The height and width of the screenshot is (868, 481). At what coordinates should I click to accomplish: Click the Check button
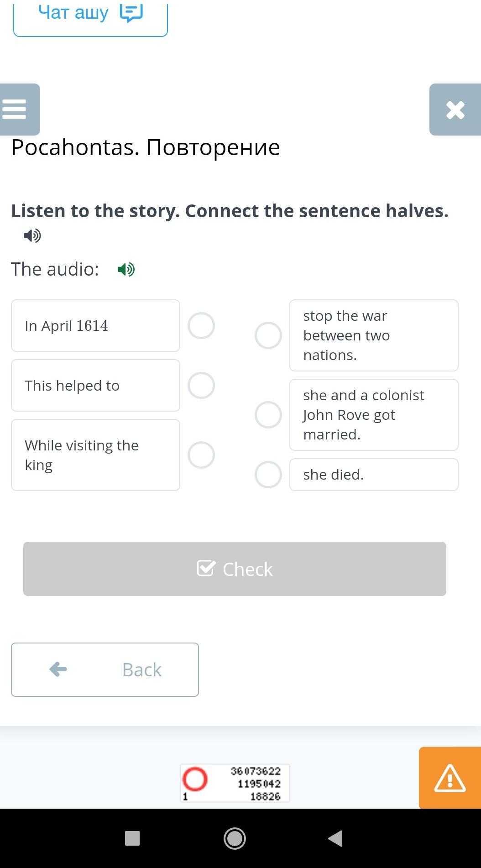(235, 569)
